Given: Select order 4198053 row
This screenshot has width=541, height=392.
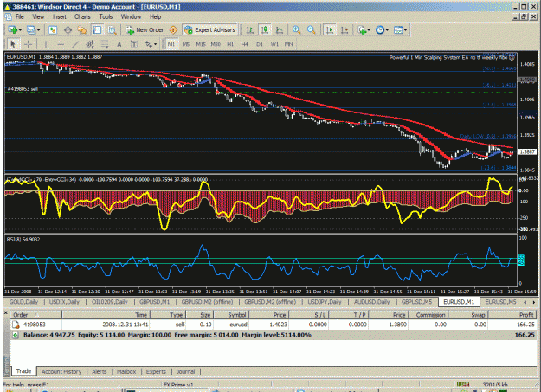Looking at the screenshot, I should point(274,325).
